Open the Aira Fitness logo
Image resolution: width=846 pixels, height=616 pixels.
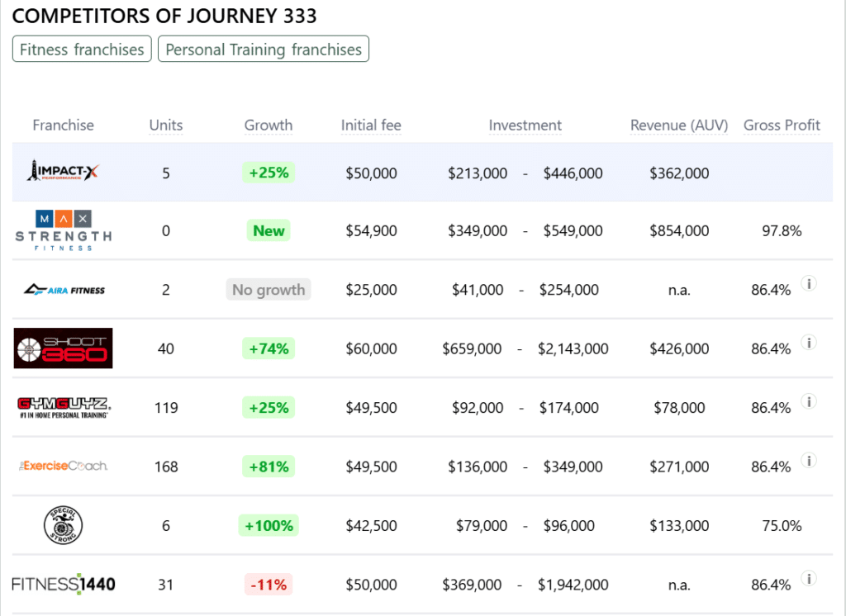point(64,290)
